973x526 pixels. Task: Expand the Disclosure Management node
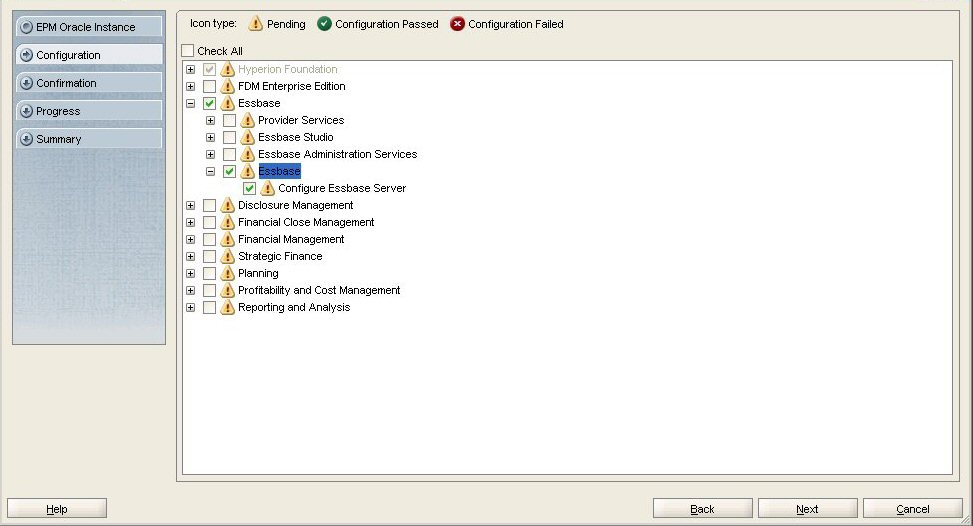coord(191,205)
